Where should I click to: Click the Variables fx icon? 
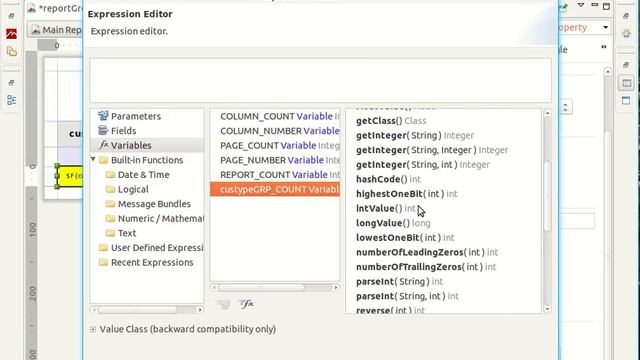click(x=104, y=145)
